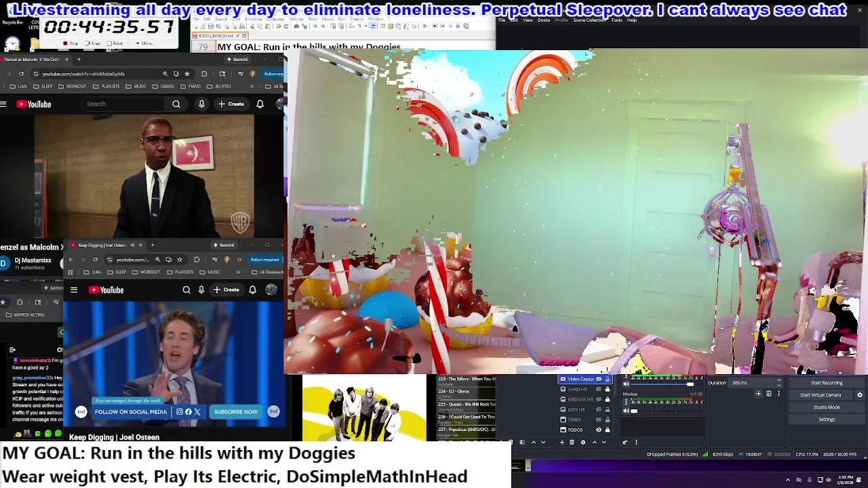Remove selected OBS source with trash icon
Image resolution: width=868 pixels, height=488 pixels.
coord(572,442)
